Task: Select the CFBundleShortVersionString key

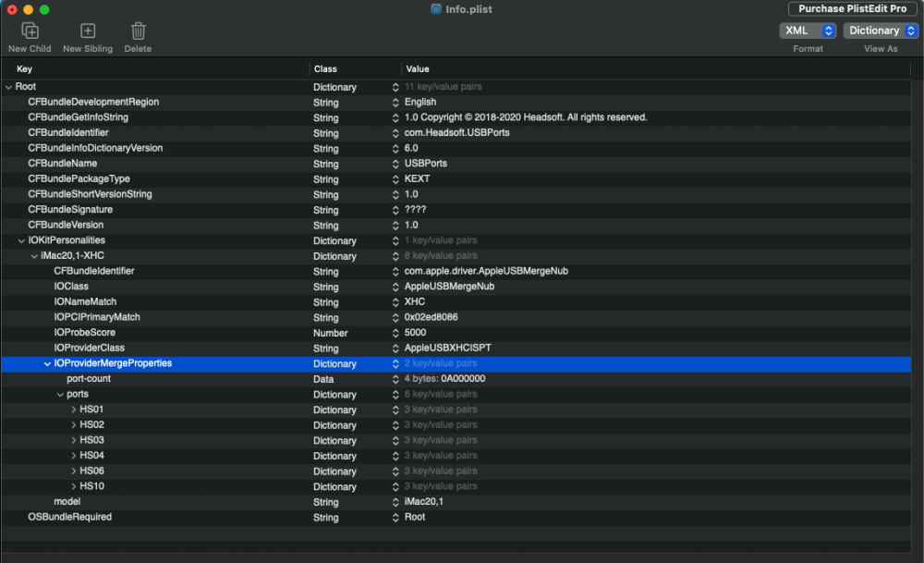Action: tap(90, 194)
